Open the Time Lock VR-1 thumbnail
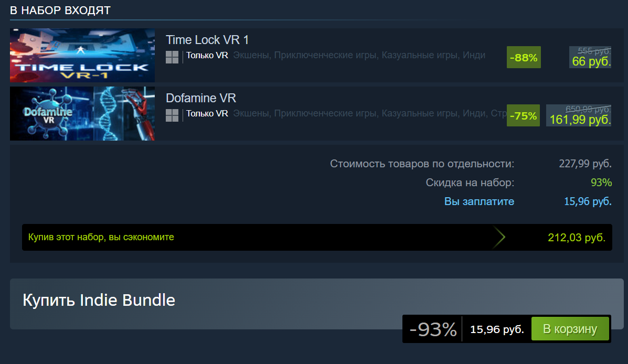 pos(82,55)
